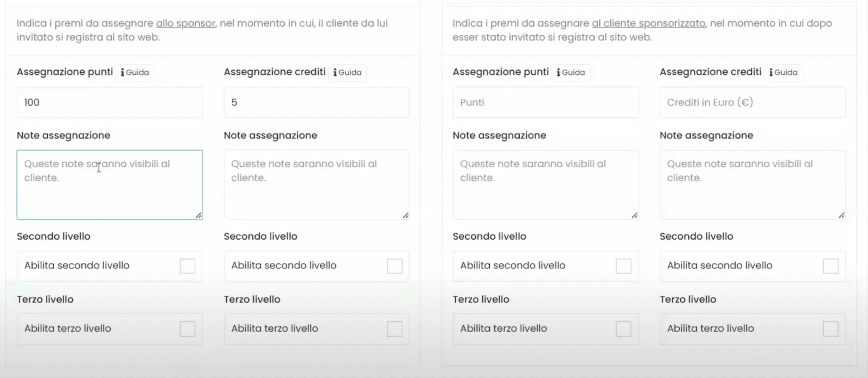Enable second level for sponsored client points
The image size is (868, 378).
623,266
